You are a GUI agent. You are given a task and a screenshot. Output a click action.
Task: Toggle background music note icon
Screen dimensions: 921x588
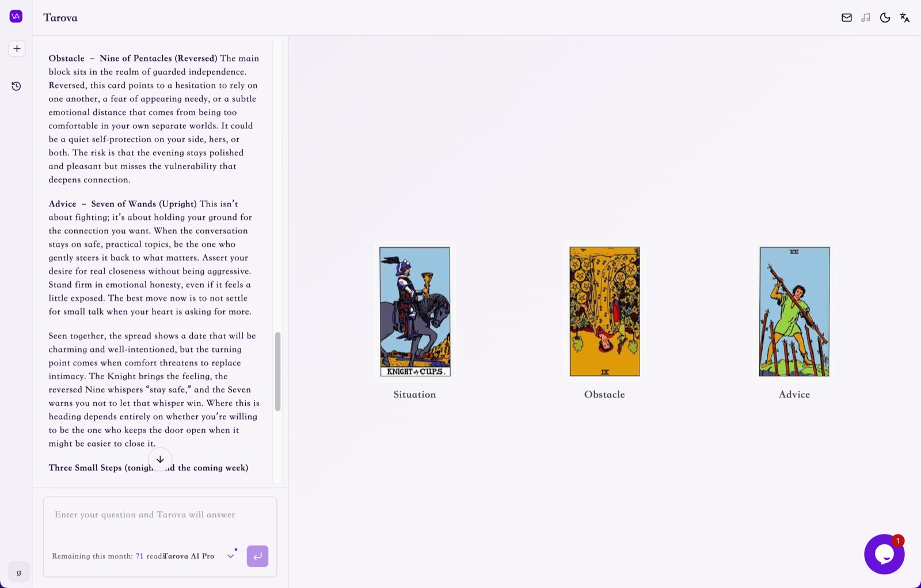coord(866,18)
